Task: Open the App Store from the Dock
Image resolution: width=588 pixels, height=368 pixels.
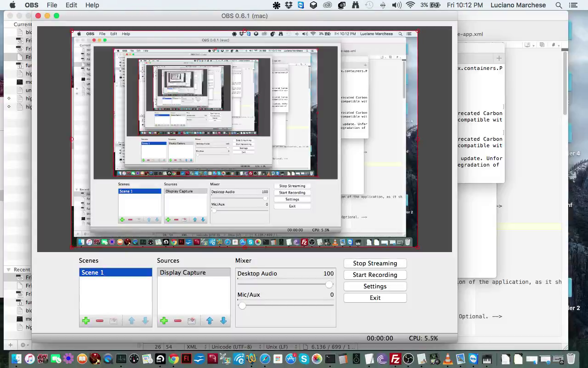Action: (291, 359)
